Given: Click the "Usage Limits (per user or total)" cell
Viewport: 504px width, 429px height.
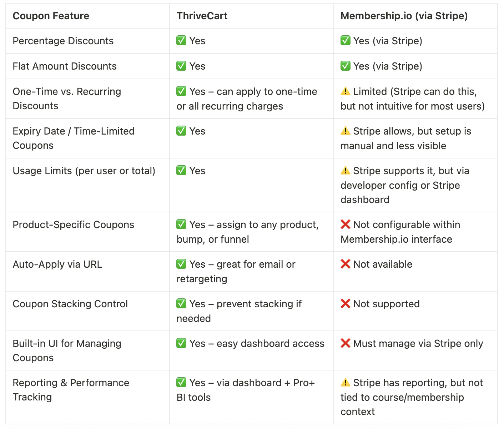Looking at the screenshot, I should (x=84, y=171).
